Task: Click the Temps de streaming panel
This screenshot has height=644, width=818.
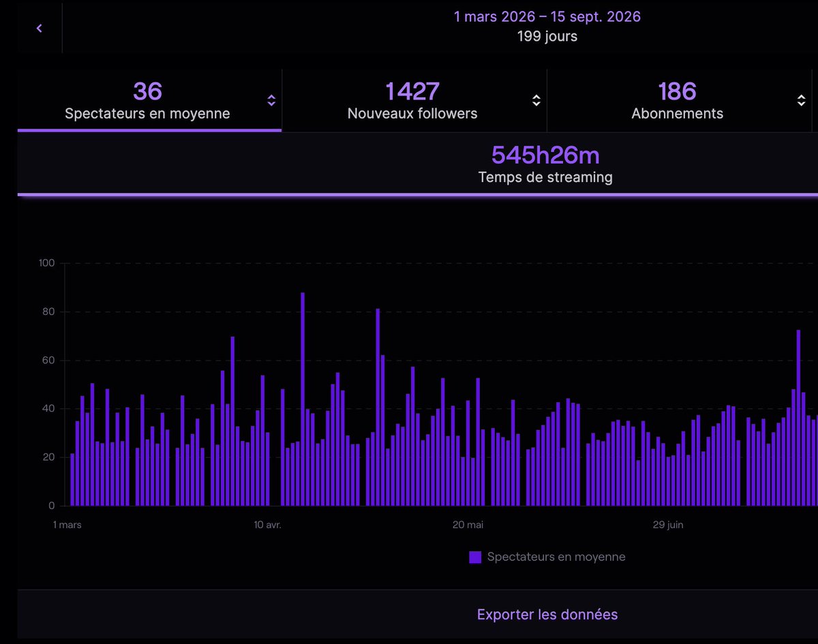Action: click(x=417, y=164)
